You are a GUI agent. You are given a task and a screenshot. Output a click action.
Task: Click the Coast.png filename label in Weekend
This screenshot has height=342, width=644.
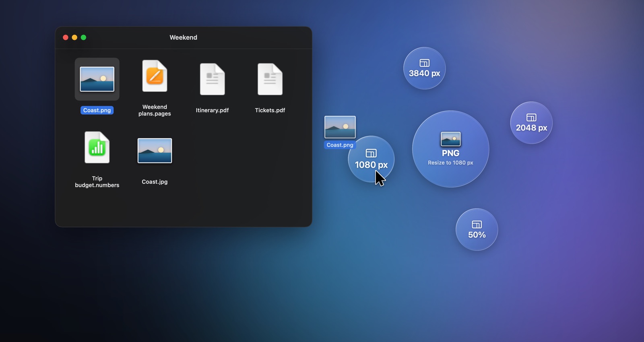[x=97, y=110]
